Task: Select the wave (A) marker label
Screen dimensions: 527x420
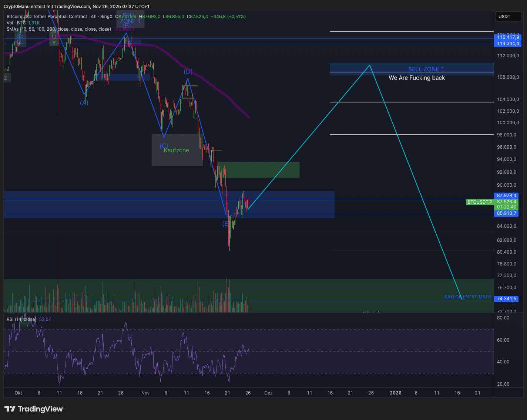Action: click(84, 103)
